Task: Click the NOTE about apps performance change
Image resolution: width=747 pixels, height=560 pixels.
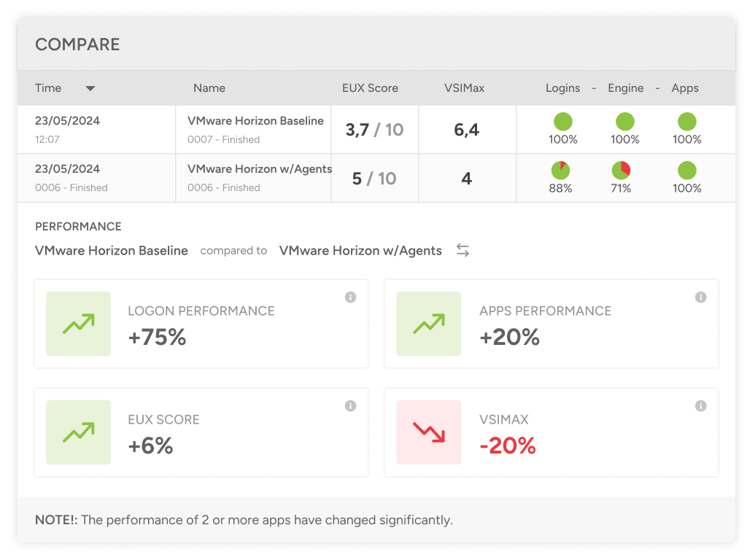Action: tap(244, 519)
